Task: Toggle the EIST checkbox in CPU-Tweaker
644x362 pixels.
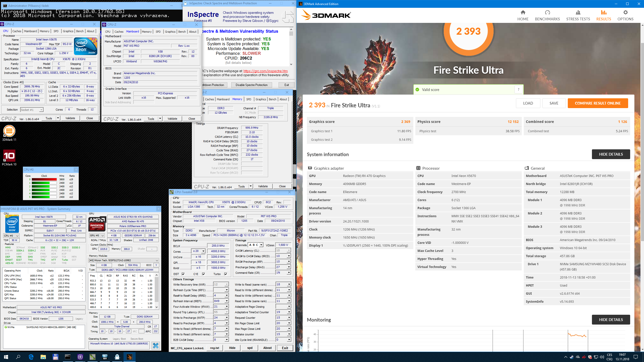Action: point(183,274)
